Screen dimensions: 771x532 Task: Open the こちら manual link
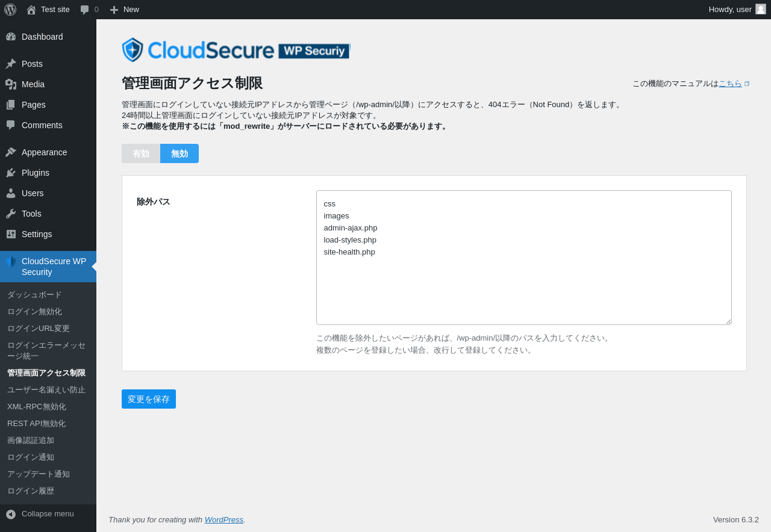coord(730,84)
